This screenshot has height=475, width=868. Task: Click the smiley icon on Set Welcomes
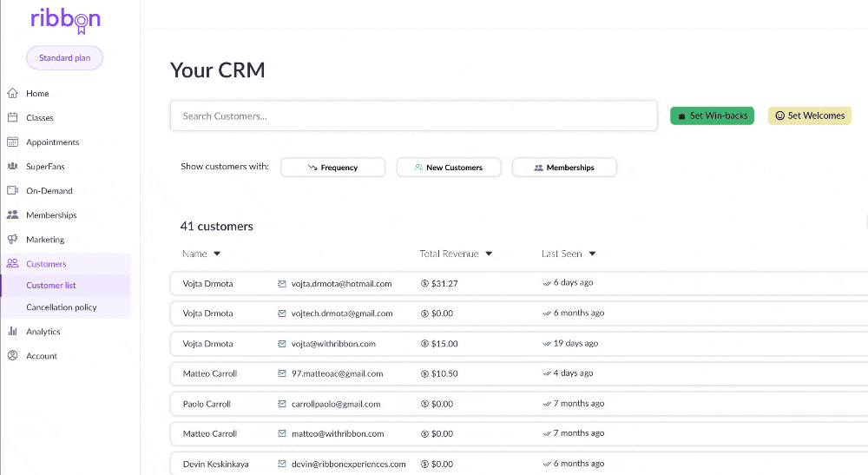[x=779, y=115]
